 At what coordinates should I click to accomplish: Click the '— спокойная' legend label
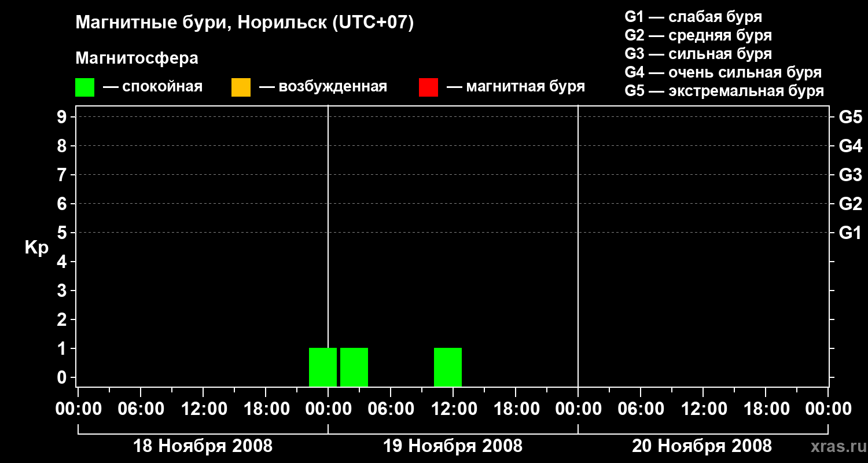(x=153, y=87)
